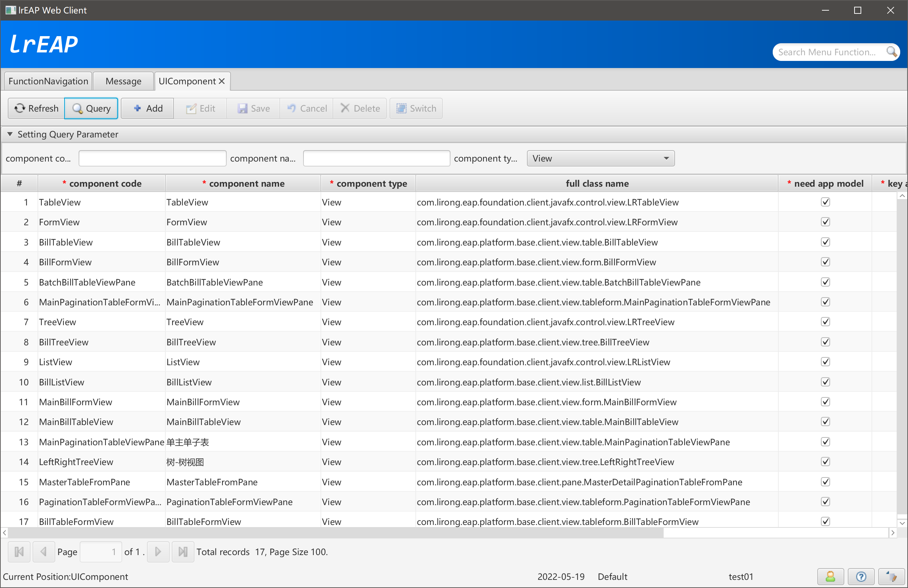Toggle need app model for LeftRightTreeView
908x588 pixels.
[x=825, y=462]
